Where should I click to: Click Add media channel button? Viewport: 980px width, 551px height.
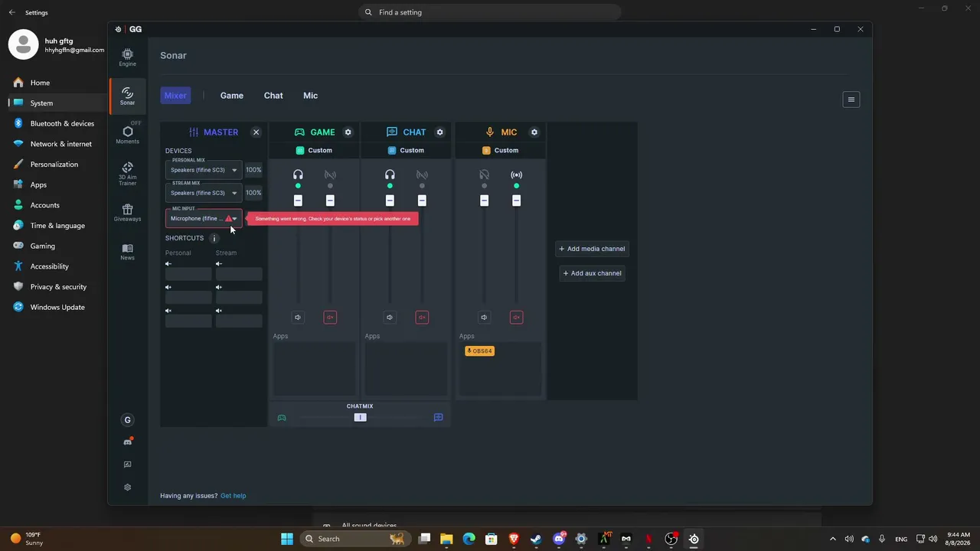tap(592, 249)
